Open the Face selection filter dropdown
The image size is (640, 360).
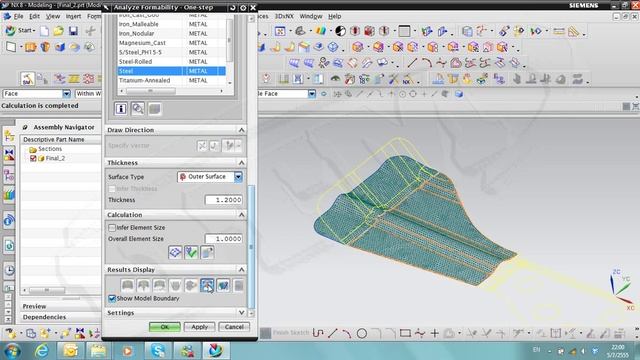(67, 94)
